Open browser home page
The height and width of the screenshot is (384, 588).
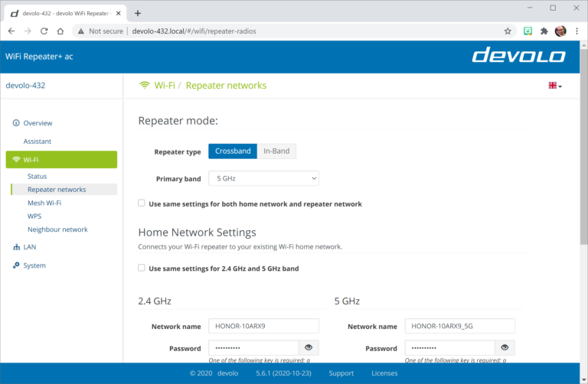[60, 31]
